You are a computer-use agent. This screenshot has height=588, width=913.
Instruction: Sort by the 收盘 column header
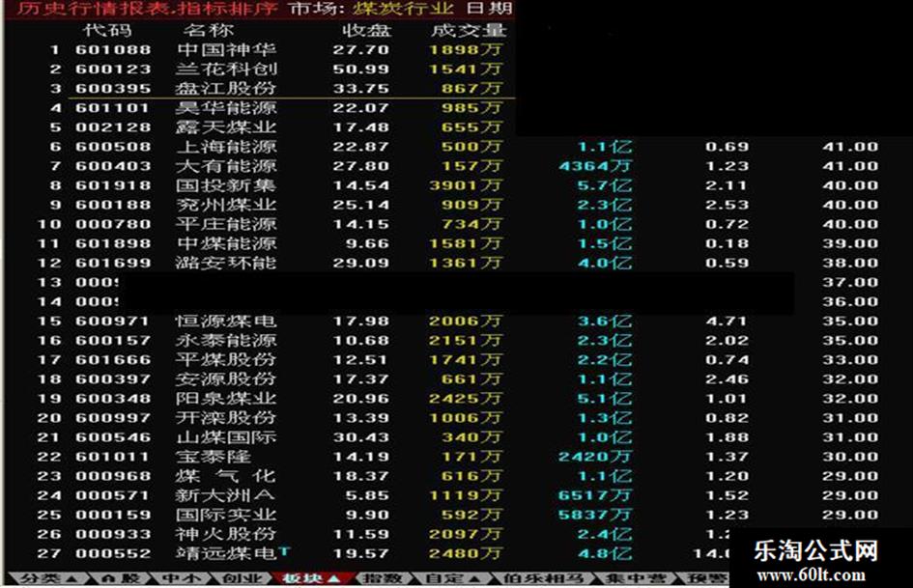pyautogui.click(x=367, y=30)
